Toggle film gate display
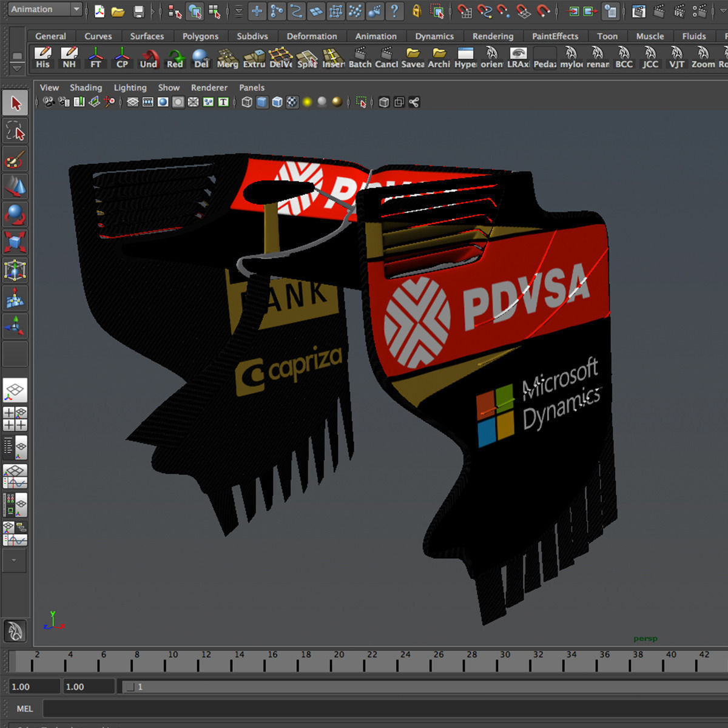Image resolution: width=728 pixels, height=728 pixels. [148, 102]
